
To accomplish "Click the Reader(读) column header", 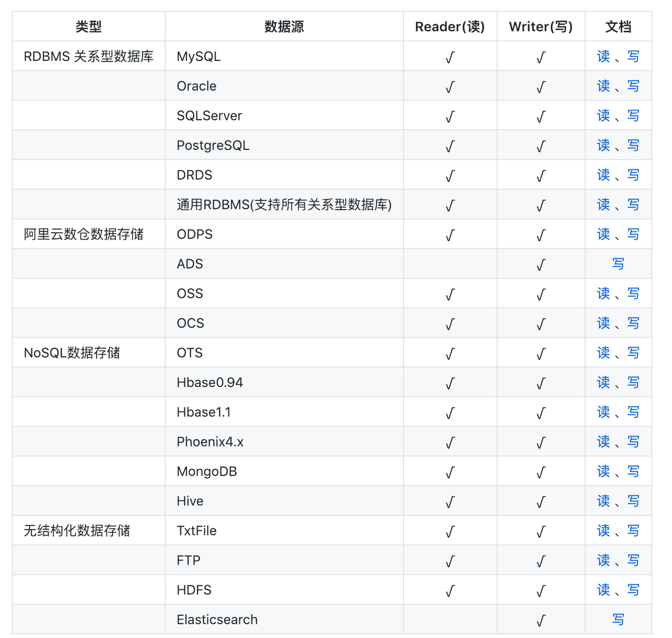I will tap(450, 27).
